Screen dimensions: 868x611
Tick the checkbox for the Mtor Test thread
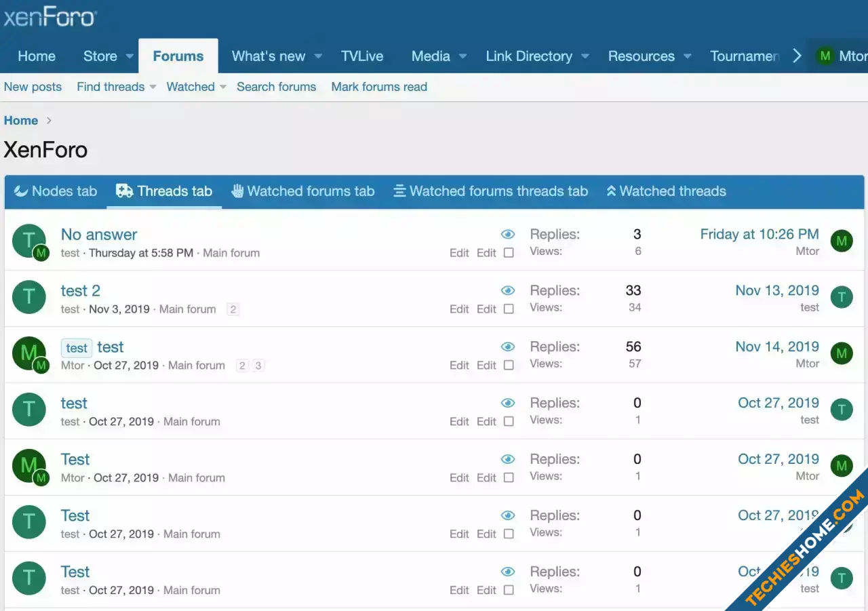point(509,478)
